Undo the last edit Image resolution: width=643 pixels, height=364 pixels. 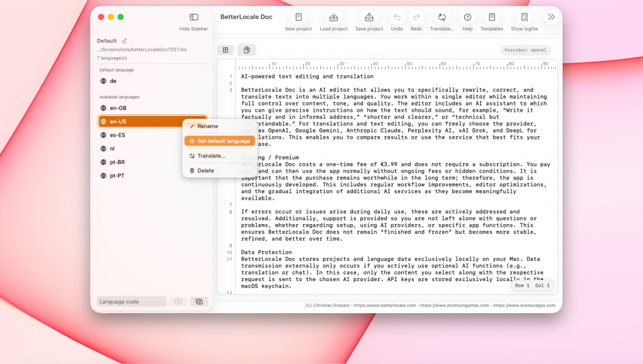click(x=397, y=18)
